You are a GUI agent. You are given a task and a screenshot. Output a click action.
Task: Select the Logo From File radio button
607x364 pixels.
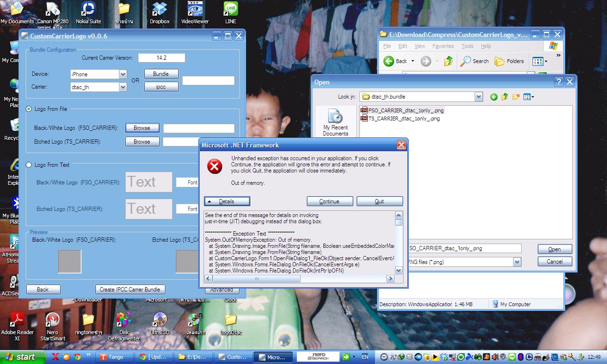29,109
